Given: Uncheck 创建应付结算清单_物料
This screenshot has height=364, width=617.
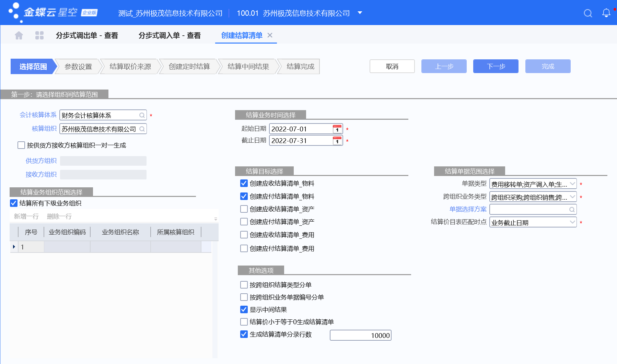Looking at the screenshot, I should point(244,196).
